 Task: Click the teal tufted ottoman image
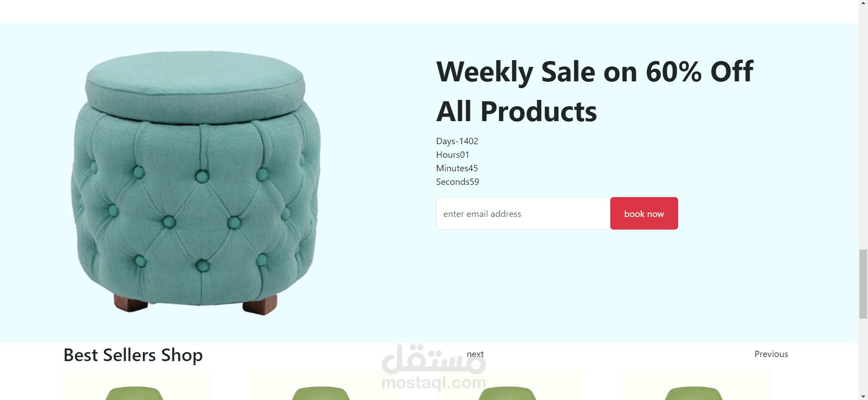(x=196, y=183)
